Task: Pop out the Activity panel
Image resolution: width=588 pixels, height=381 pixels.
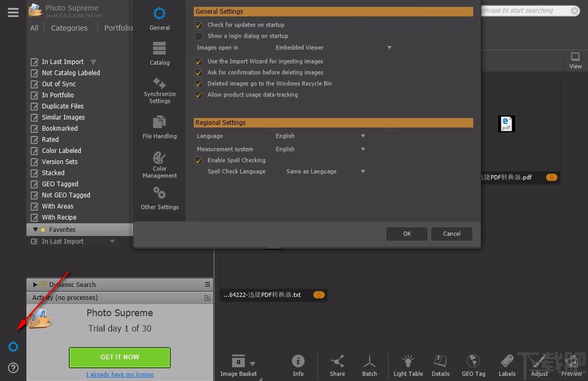Action: (207, 298)
